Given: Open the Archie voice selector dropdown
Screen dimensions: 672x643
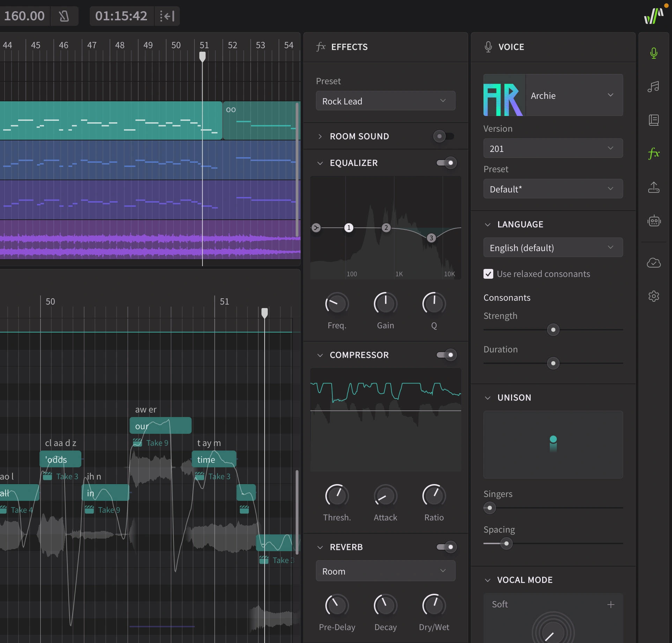Looking at the screenshot, I should [x=574, y=95].
